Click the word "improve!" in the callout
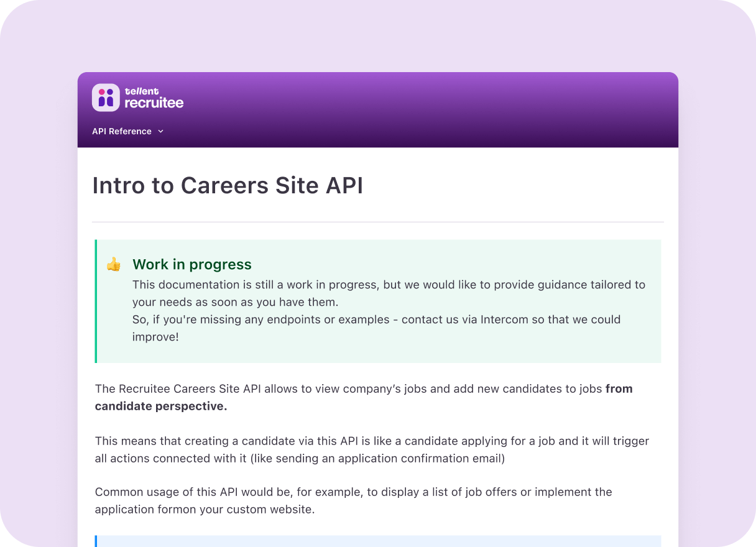Image resolution: width=756 pixels, height=547 pixels. 155,337
